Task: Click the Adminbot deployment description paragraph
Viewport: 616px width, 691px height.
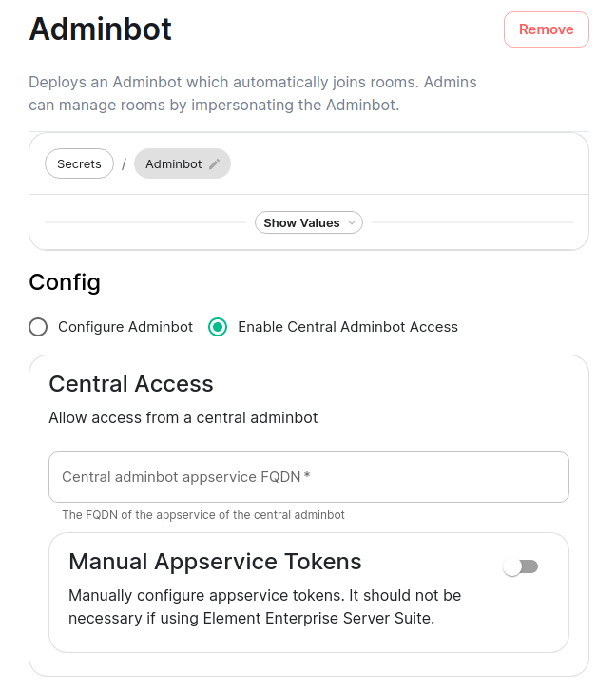Action: click(x=252, y=93)
